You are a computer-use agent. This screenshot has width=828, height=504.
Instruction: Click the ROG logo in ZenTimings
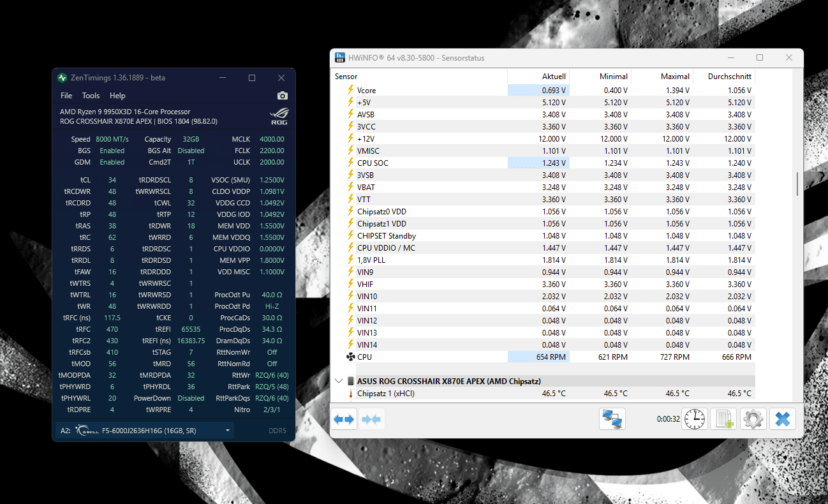[279, 116]
